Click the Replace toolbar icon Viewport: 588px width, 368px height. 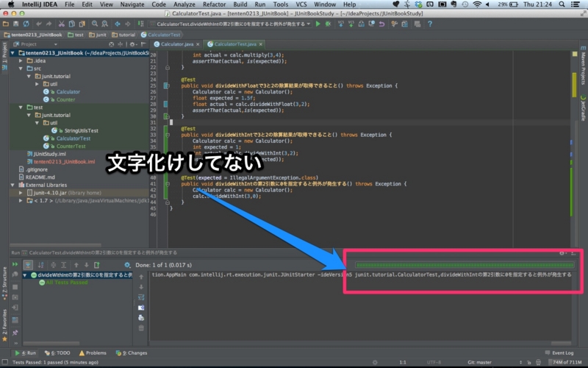[104, 24]
